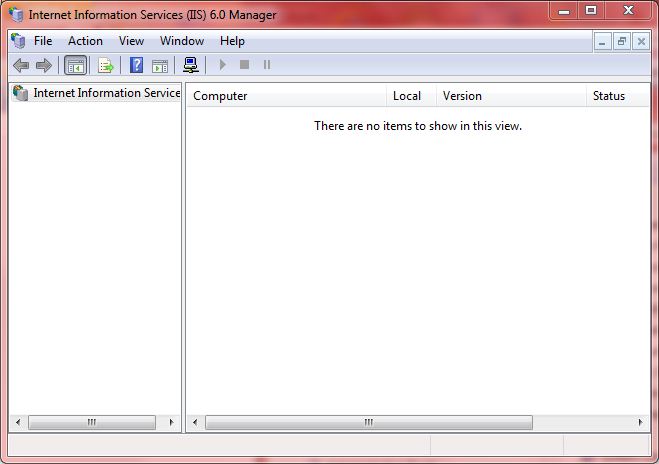Open Help via the question mark icon

click(136, 65)
